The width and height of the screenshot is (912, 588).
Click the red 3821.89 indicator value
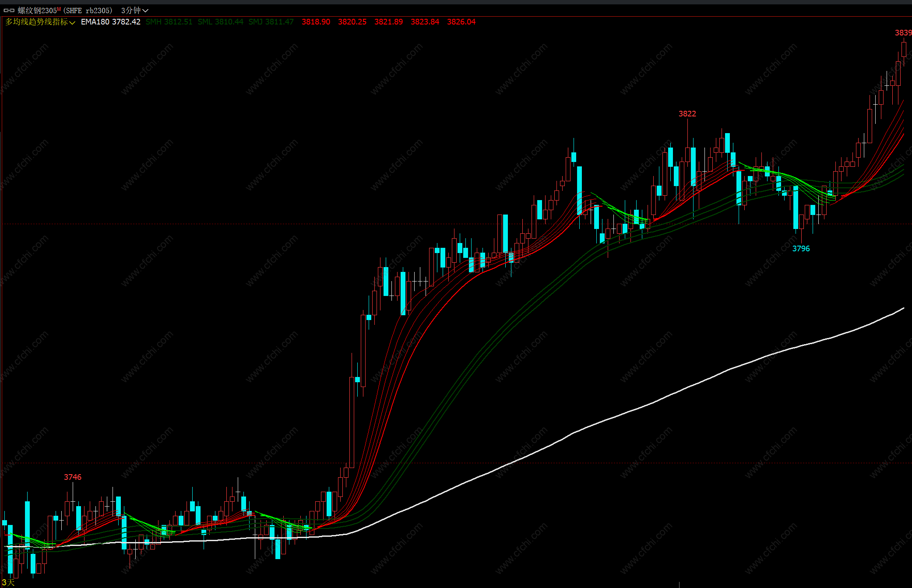pyautogui.click(x=388, y=22)
